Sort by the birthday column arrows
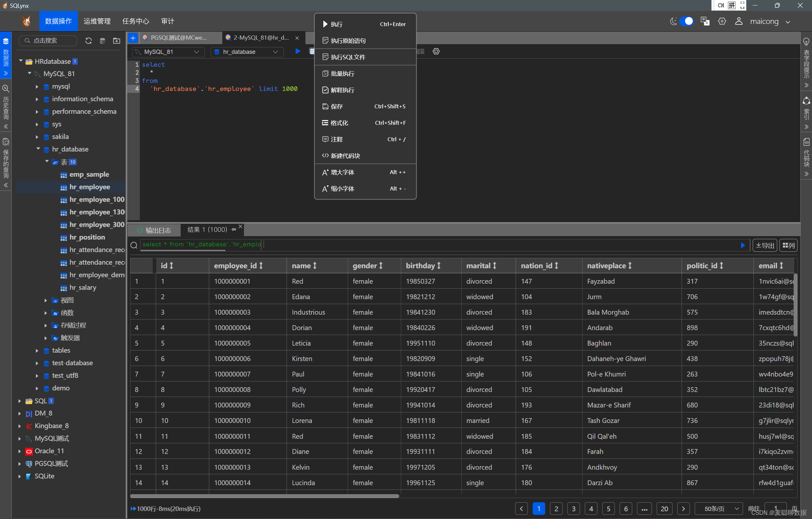The width and height of the screenshot is (812, 519). click(439, 266)
